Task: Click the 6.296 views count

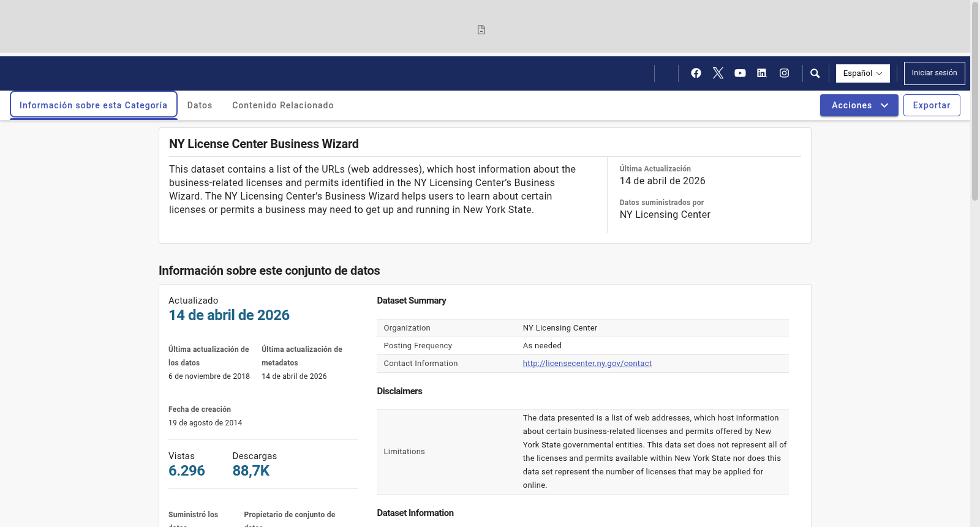Action: (187, 471)
